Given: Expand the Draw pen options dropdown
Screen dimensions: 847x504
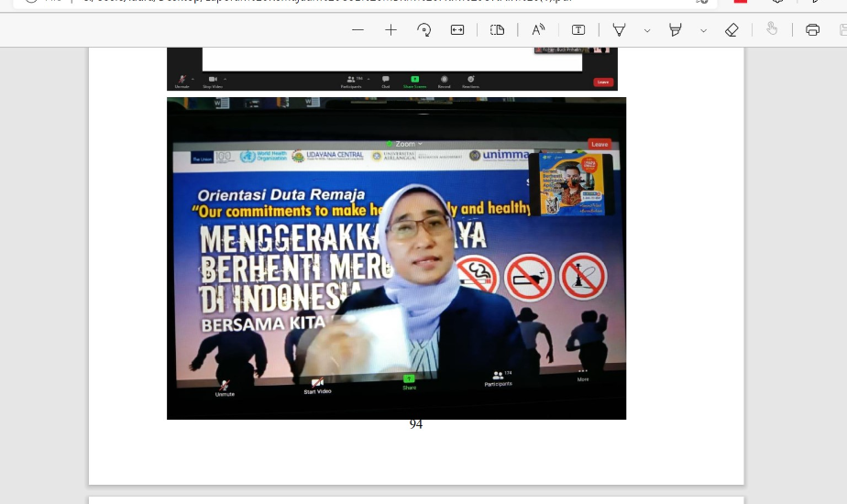Looking at the screenshot, I should [647, 31].
